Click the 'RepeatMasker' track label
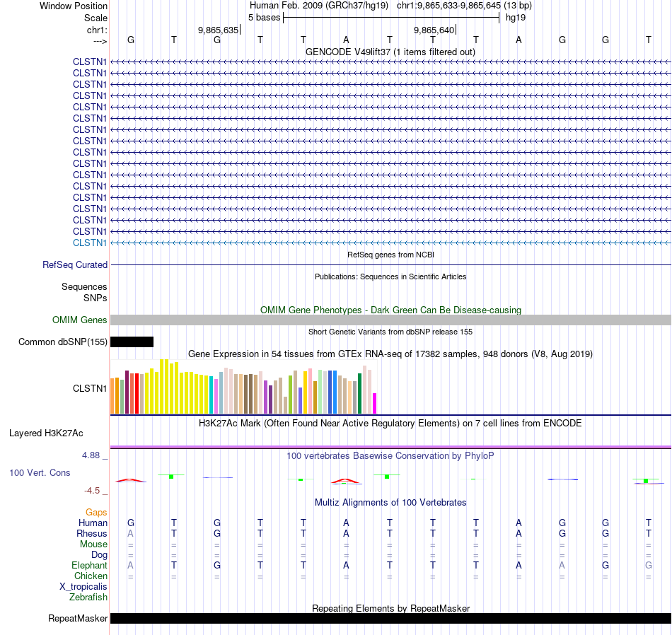Image resolution: width=672 pixels, height=635 pixels. tap(78, 618)
